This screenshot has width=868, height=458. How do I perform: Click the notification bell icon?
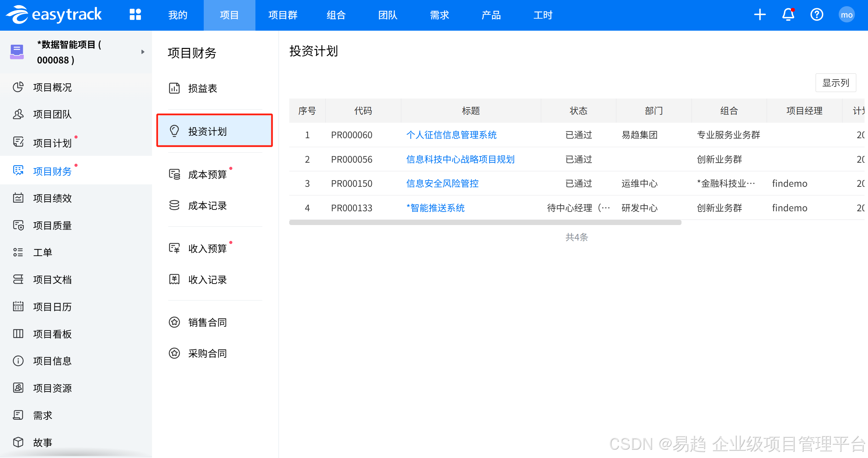pyautogui.click(x=788, y=15)
